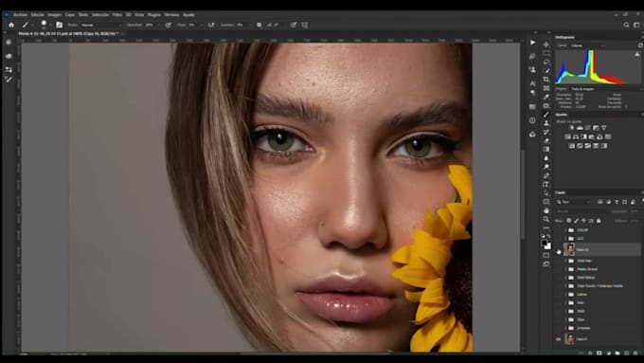Viewport: 644px width, 363px height.
Task: Select the Dodge tool
Action: 546,167
